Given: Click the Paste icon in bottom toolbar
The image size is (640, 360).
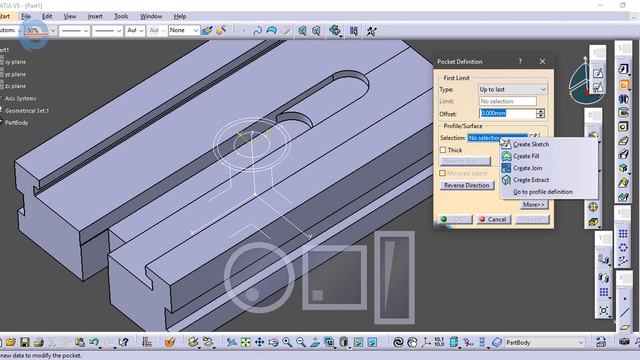Looking at the screenshot, I should [x=80, y=342].
